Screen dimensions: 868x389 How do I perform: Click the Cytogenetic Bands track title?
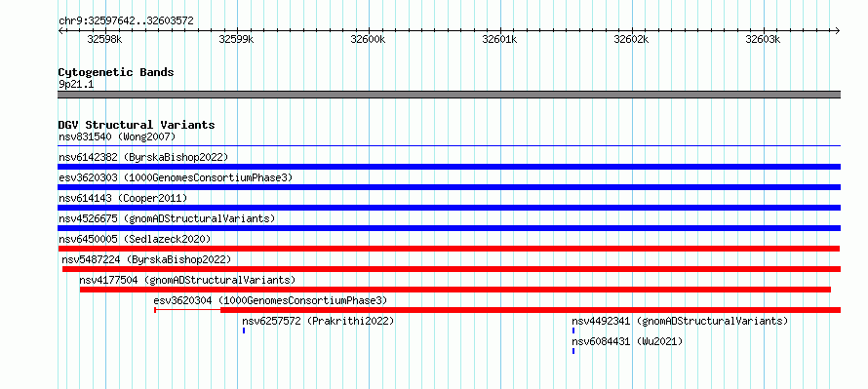click(x=116, y=72)
